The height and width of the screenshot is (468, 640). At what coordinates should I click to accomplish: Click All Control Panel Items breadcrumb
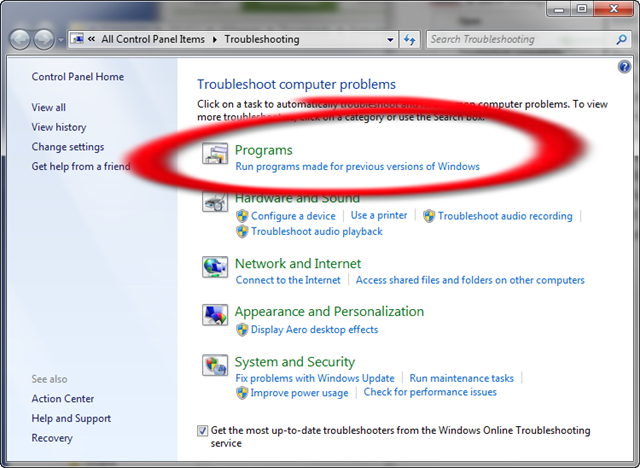(x=153, y=39)
